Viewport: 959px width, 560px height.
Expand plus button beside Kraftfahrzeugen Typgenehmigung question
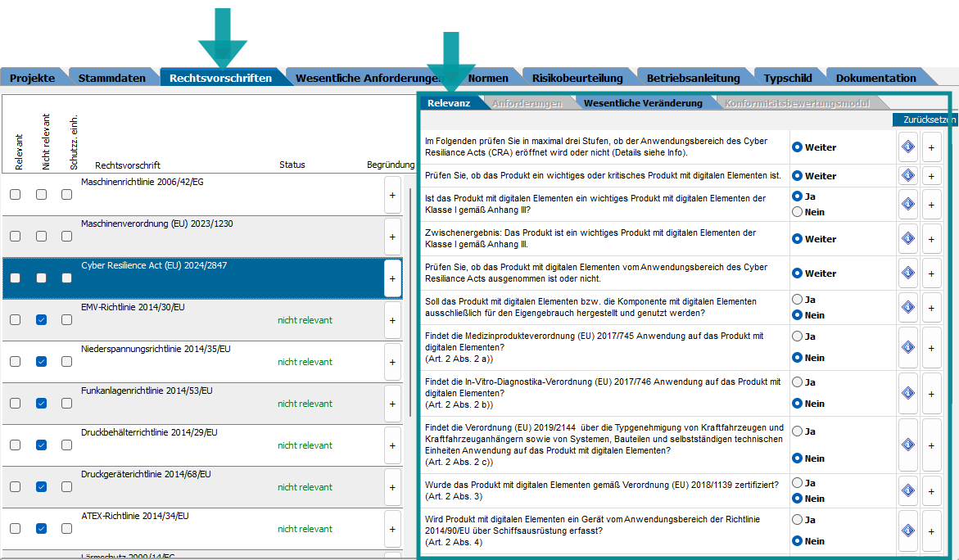pyautogui.click(x=931, y=445)
